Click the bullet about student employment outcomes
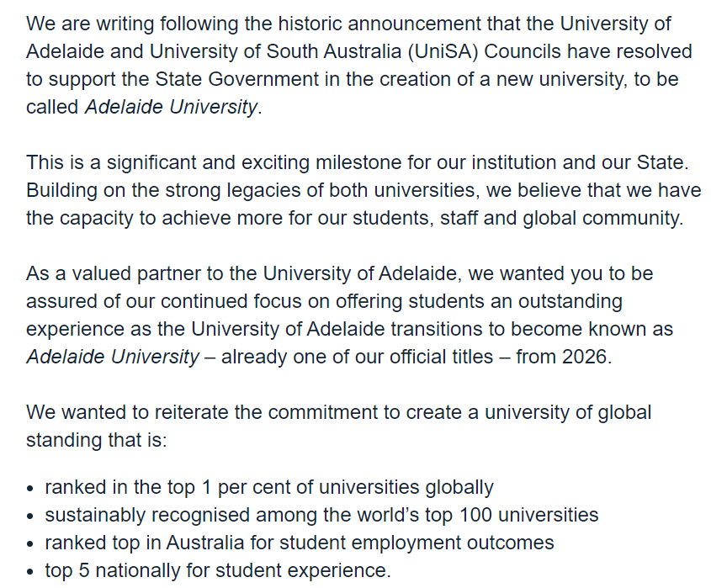Viewport: 711px width, 588px height. pyautogui.click(x=300, y=543)
